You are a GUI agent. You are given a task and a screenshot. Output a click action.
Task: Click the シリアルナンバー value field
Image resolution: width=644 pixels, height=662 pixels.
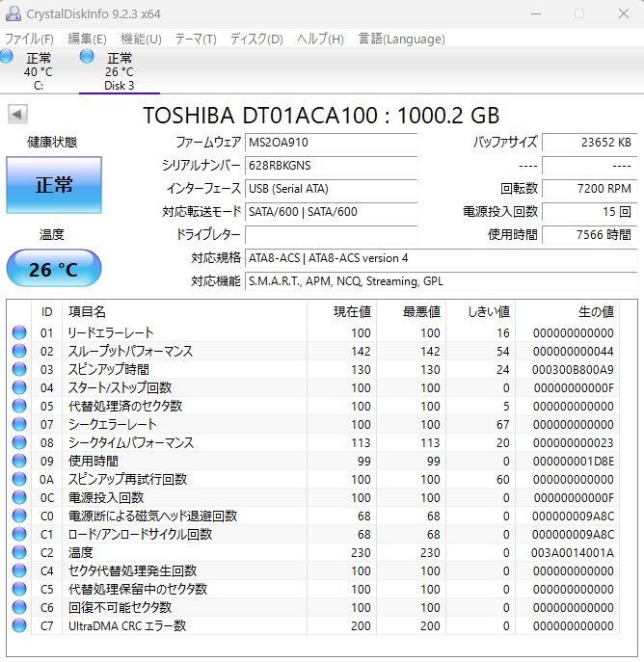coord(331,165)
